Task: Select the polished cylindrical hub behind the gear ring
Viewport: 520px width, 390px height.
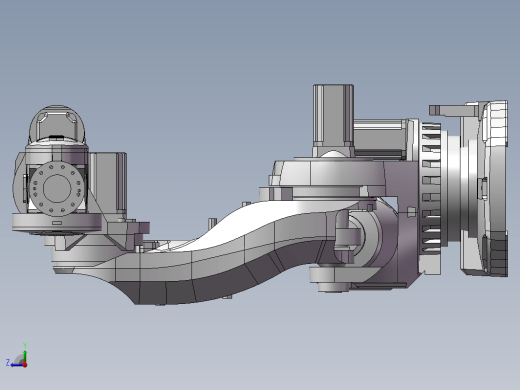Action: pyautogui.click(x=454, y=187)
